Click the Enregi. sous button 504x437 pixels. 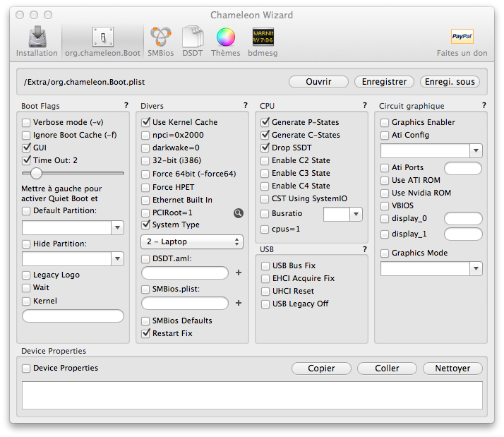click(x=450, y=82)
